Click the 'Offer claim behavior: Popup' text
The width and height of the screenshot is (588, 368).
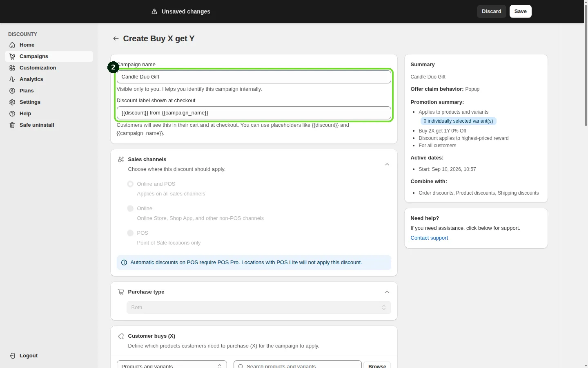[445, 89]
